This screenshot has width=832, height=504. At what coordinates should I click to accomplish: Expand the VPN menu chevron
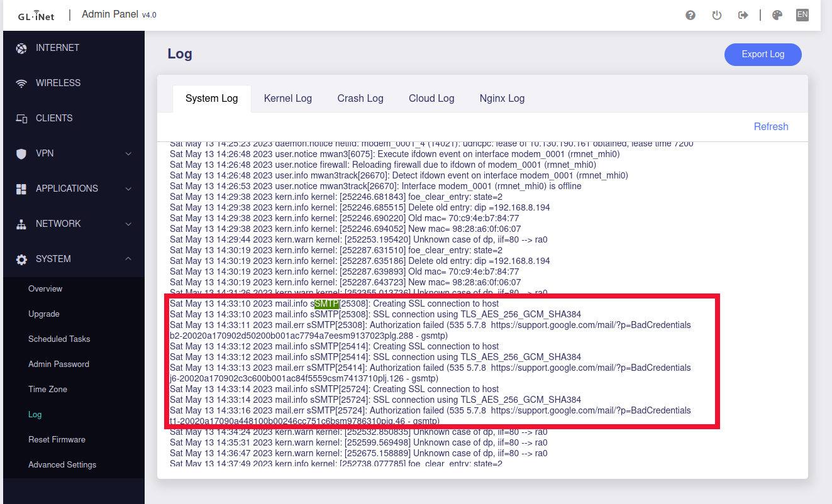click(128, 153)
